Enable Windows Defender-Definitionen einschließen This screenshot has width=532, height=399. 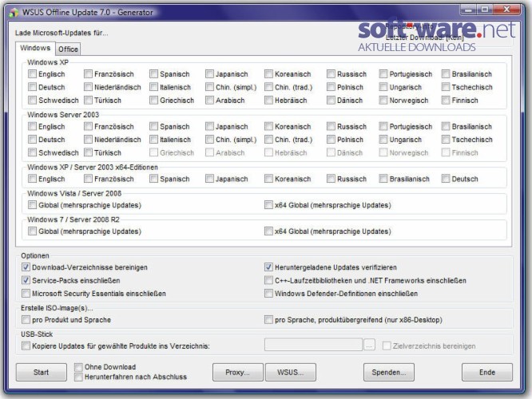pos(268,293)
